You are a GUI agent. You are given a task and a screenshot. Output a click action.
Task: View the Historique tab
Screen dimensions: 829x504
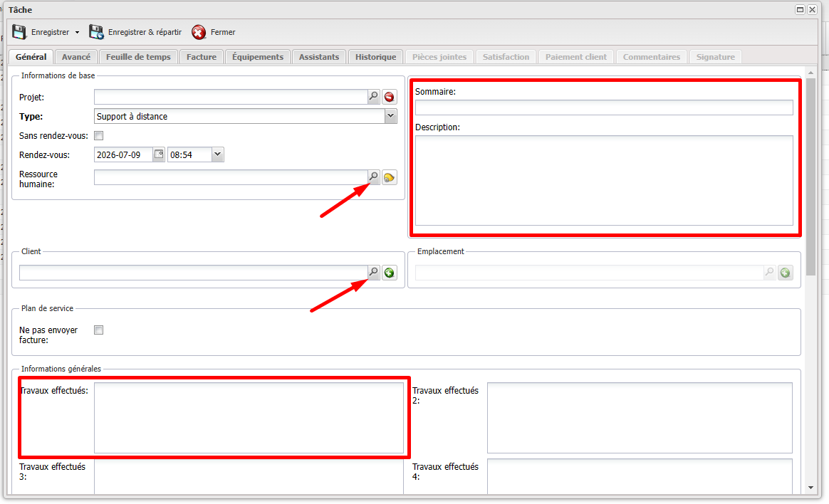(376, 57)
